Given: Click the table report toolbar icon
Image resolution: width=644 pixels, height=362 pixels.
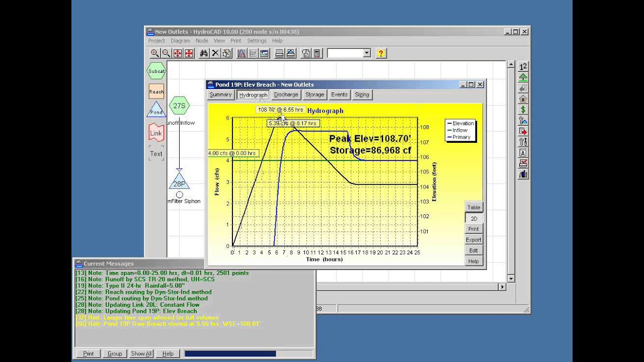Looking at the screenshot, I should pos(253,53).
